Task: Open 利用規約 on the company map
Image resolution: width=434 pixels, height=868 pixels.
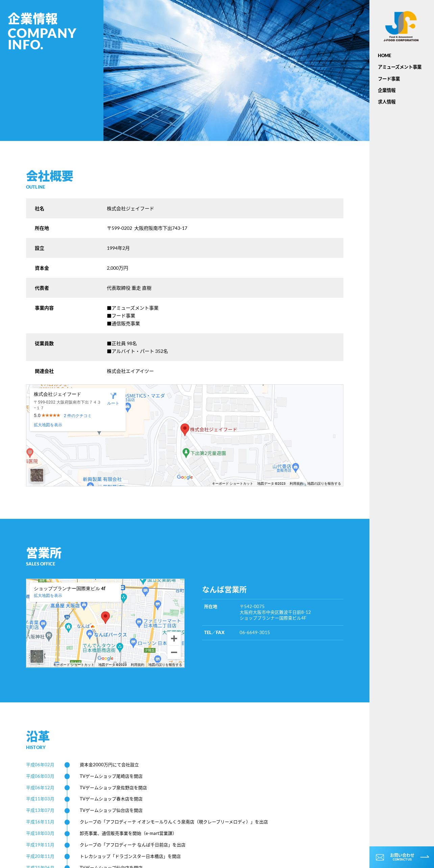Action: coord(296,484)
